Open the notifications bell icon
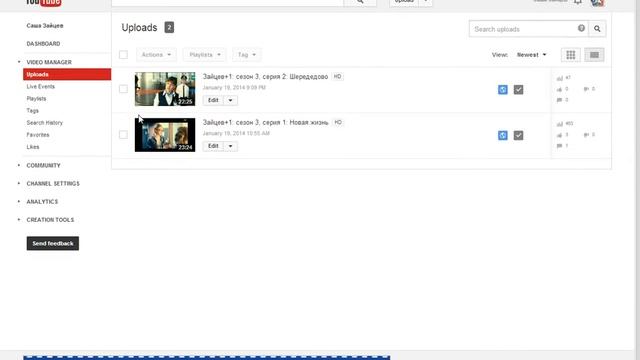Image resolution: width=640 pixels, height=360 pixels. point(578,2)
